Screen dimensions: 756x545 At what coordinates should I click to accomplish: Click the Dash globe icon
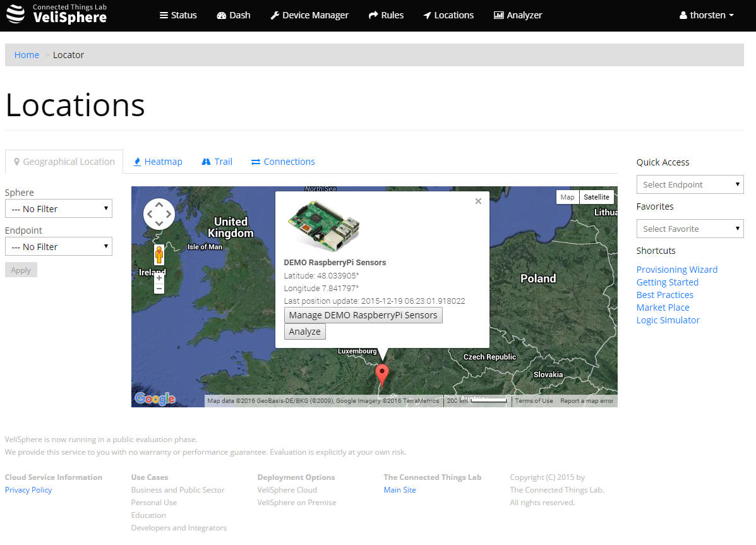220,15
